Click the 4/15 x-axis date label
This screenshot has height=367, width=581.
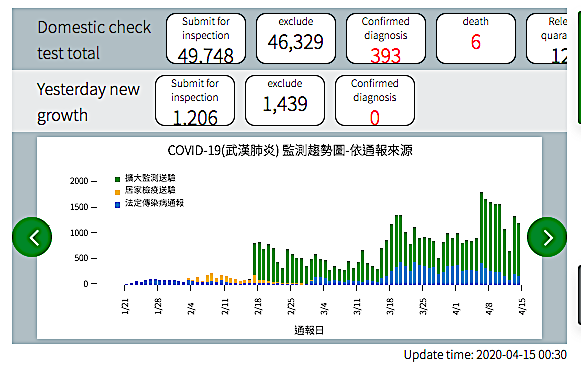(x=522, y=306)
